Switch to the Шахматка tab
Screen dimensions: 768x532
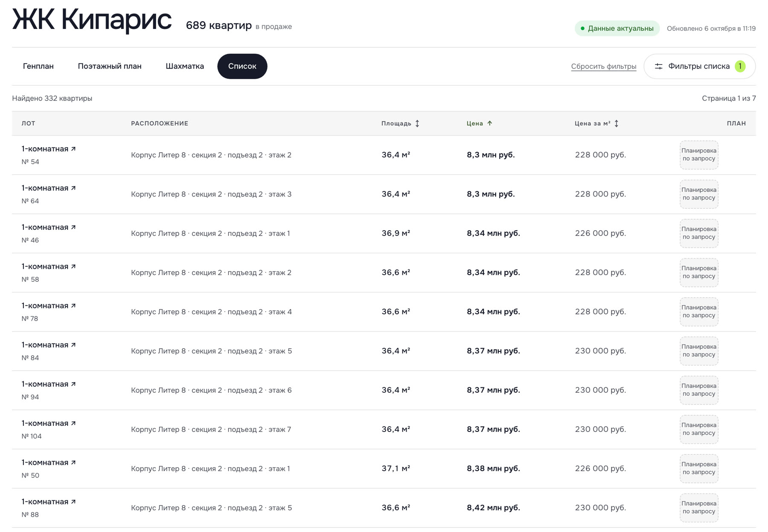coord(185,66)
